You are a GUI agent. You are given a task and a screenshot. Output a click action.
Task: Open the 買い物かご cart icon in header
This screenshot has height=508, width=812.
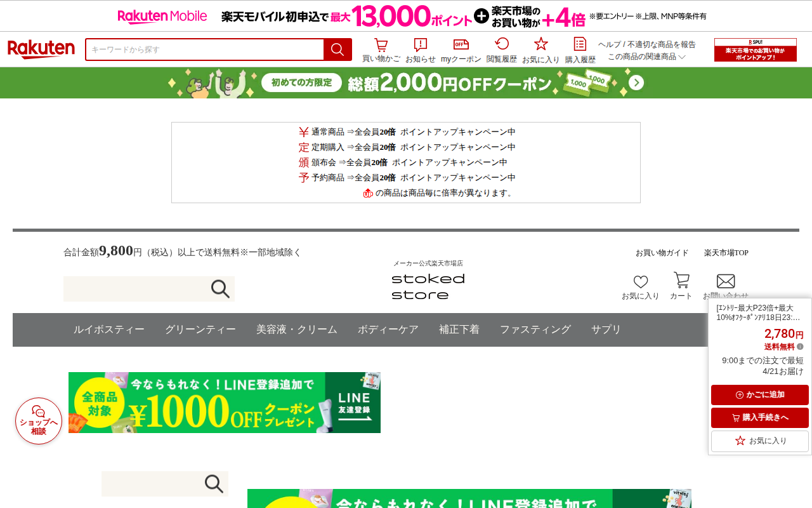pyautogui.click(x=381, y=50)
